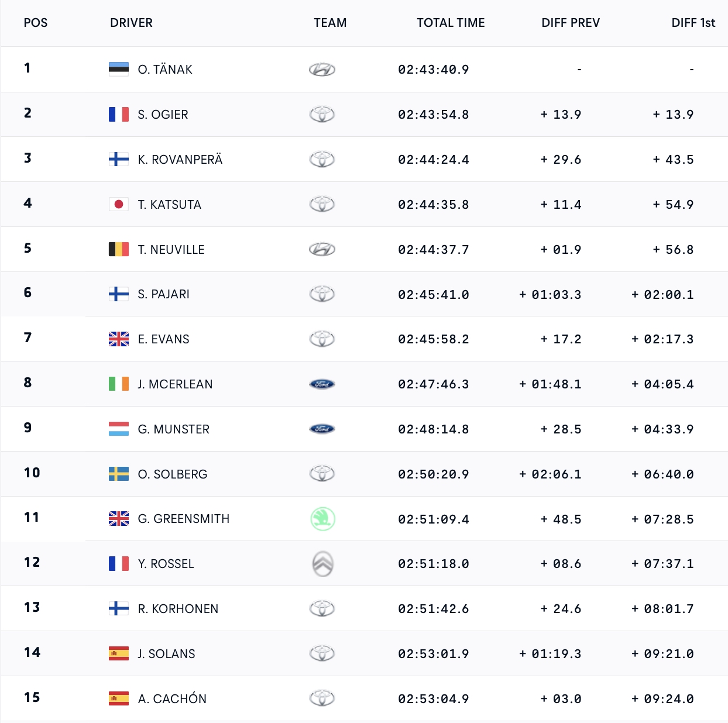The height and width of the screenshot is (723, 728).
Task: Click the TOTAL TIME column header
Action: click(x=451, y=23)
